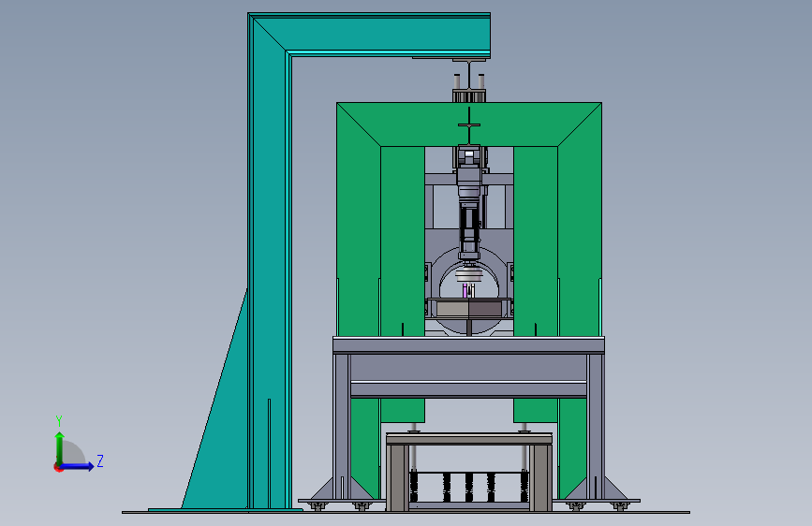Click the green Y axis arrow of the triad
Image resolution: width=812 pixels, height=526 pixels.
pos(59,447)
